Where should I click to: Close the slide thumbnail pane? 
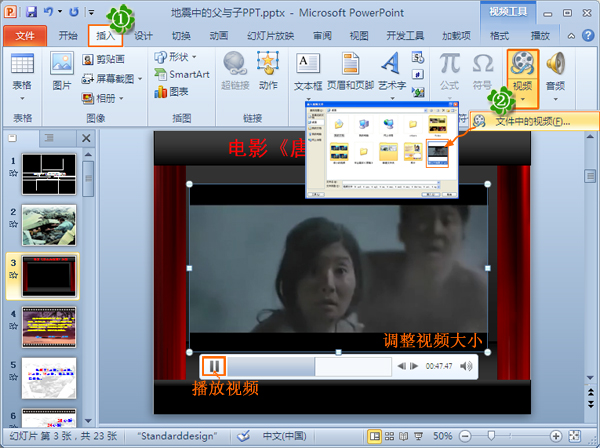click(x=86, y=138)
